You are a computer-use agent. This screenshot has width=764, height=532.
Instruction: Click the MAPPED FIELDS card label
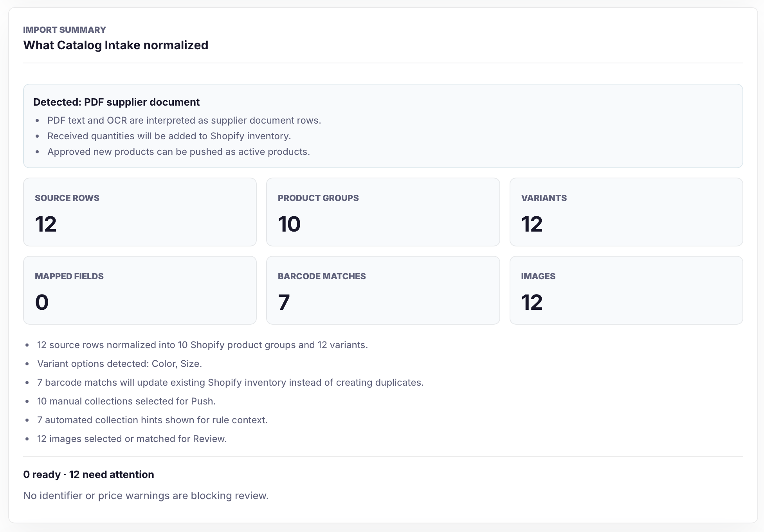click(x=69, y=276)
